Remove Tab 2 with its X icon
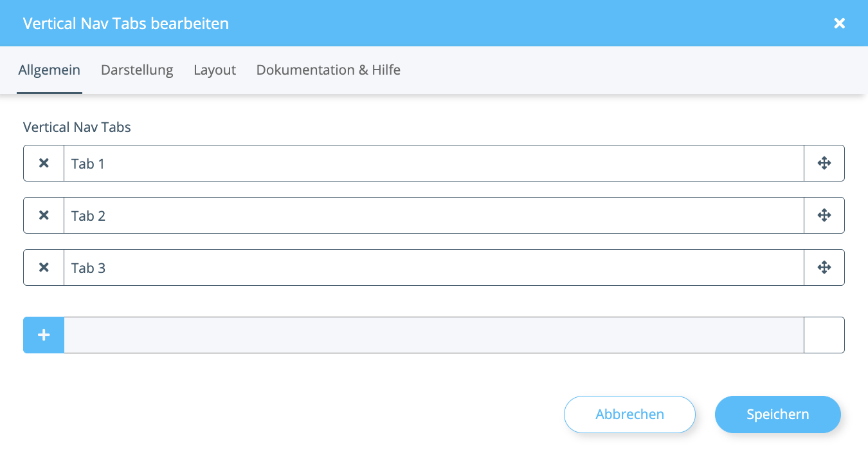The image size is (868, 457). click(x=44, y=216)
